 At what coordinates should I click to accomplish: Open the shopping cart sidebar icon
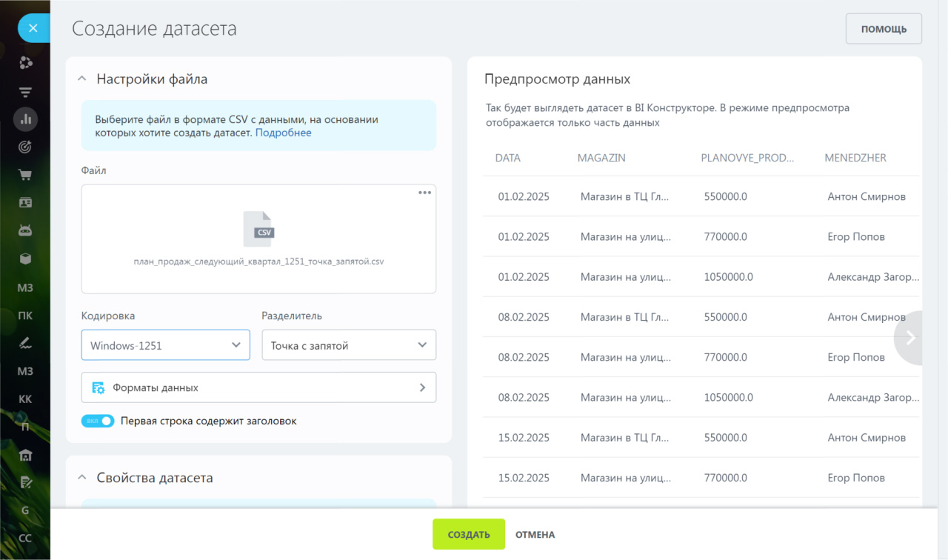pos(25,176)
